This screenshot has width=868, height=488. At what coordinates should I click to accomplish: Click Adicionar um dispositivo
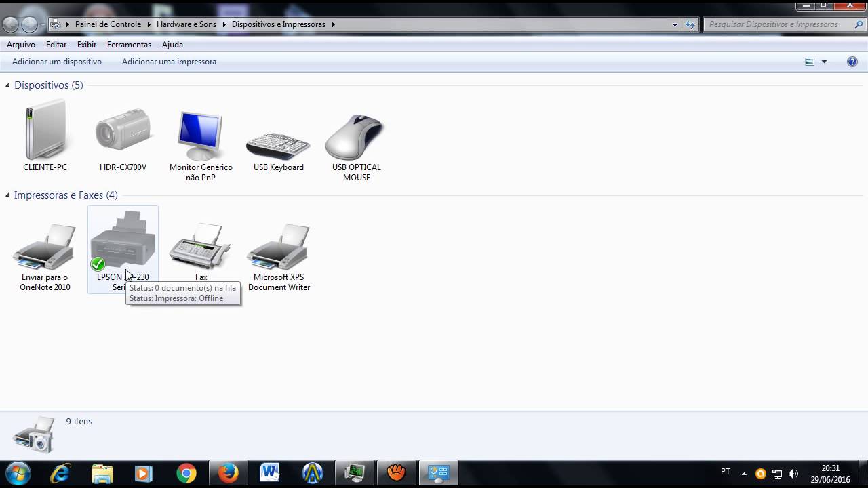(x=57, y=62)
